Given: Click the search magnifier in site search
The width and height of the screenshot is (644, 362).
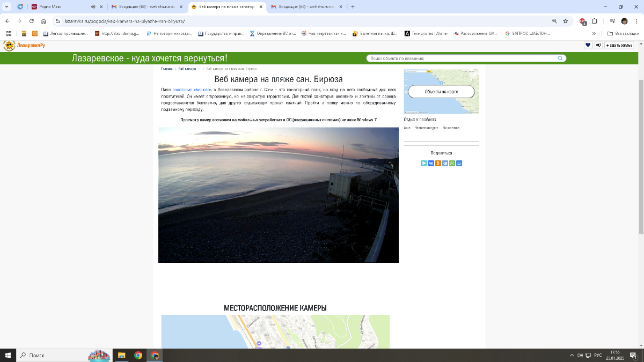Looking at the screenshot, I should point(560,58).
